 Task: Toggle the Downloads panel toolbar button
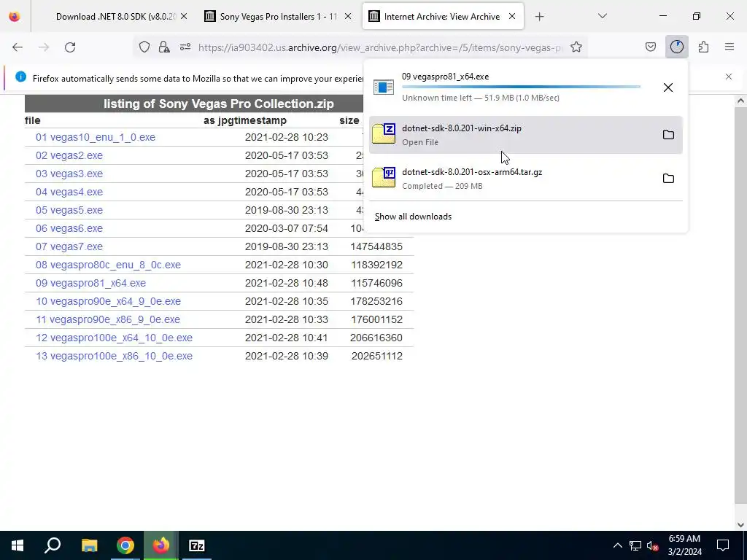pyautogui.click(x=676, y=47)
